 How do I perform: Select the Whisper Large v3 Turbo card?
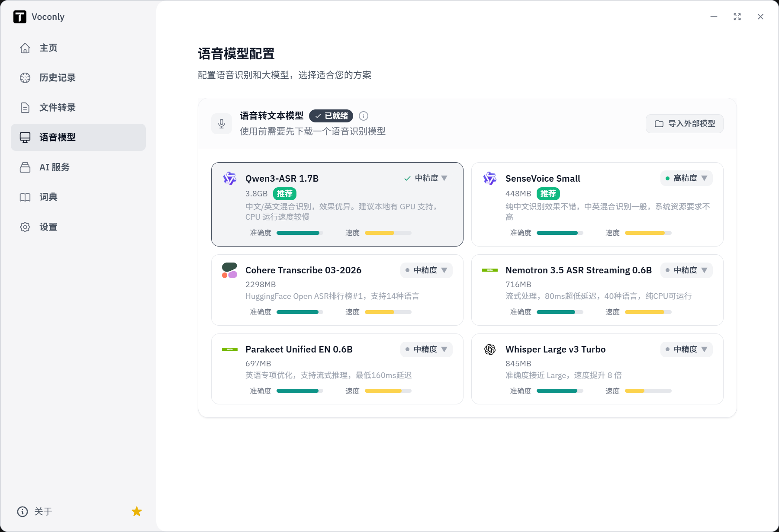[x=597, y=369]
